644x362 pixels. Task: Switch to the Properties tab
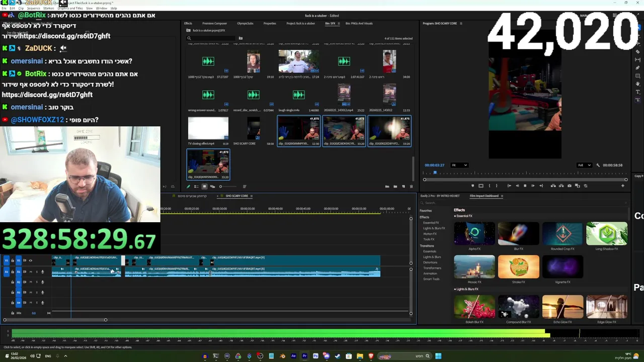coord(270,23)
